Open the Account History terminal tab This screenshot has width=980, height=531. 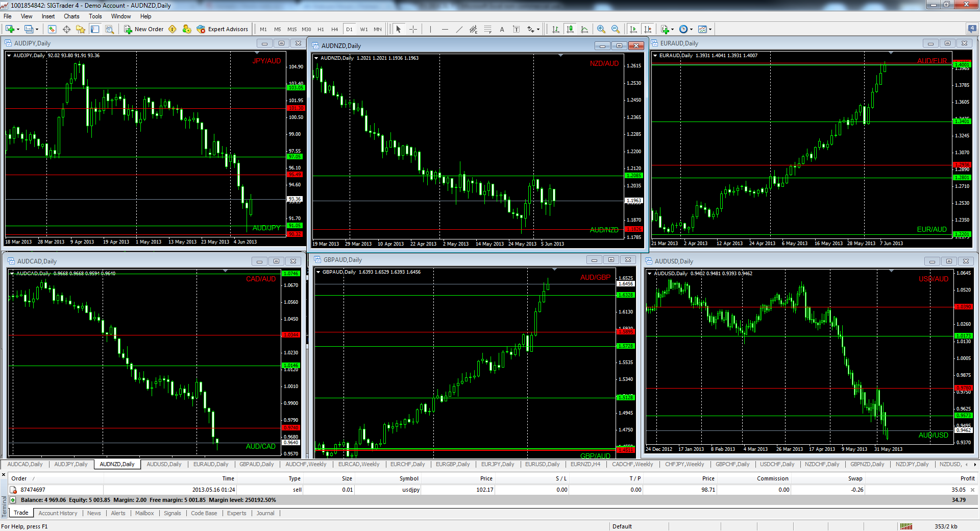pyautogui.click(x=58, y=513)
